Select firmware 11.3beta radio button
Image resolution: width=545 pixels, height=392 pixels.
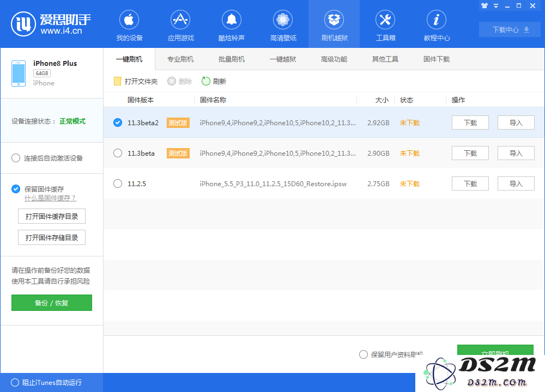(x=118, y=153)
